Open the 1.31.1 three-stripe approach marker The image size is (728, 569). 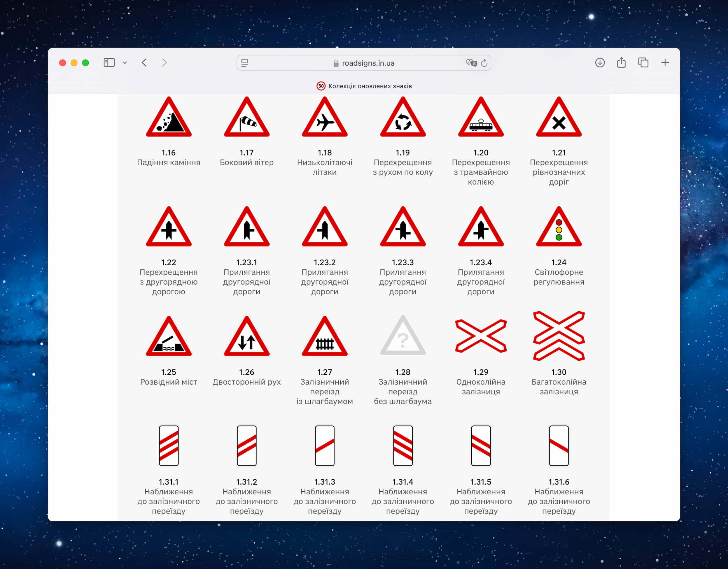[x=169, y=446]
